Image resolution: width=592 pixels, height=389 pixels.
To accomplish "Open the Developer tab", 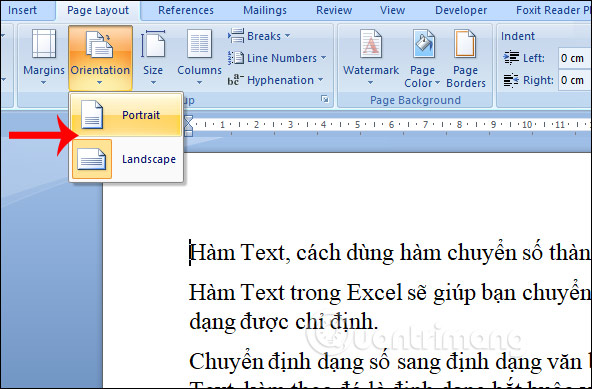I will click(x=461, y=10).
